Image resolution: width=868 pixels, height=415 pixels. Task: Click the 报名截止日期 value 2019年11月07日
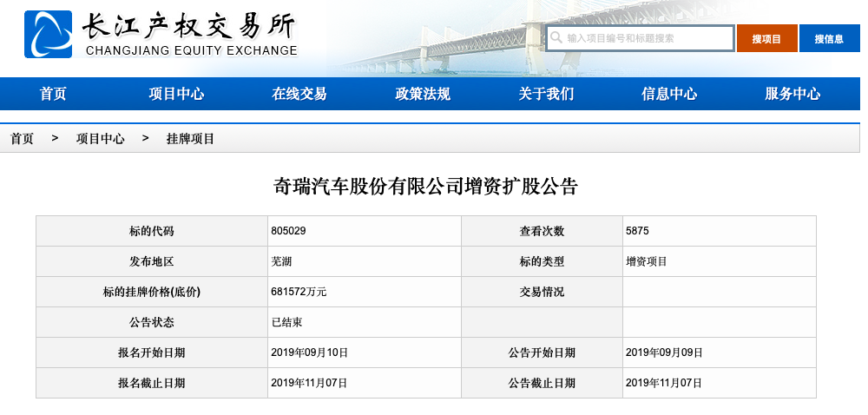tap(310, 383)
